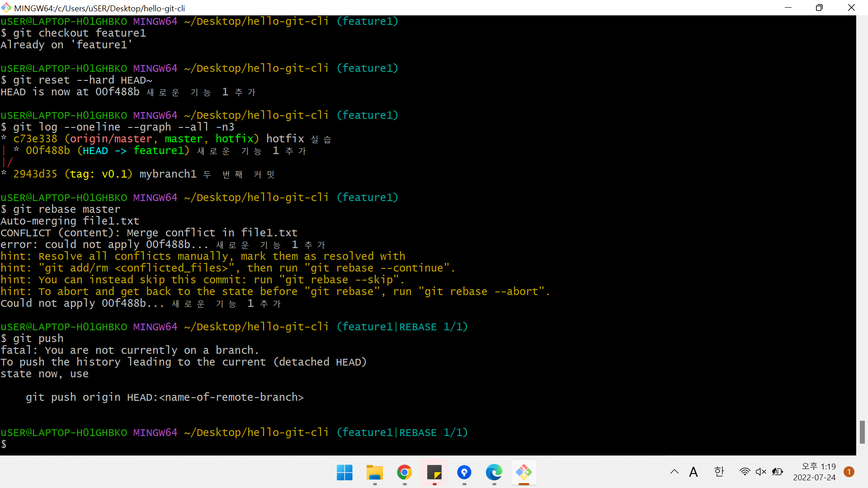
Task: Click 'Auto-merging file1.txt' output line
Action: click(70, 221)
